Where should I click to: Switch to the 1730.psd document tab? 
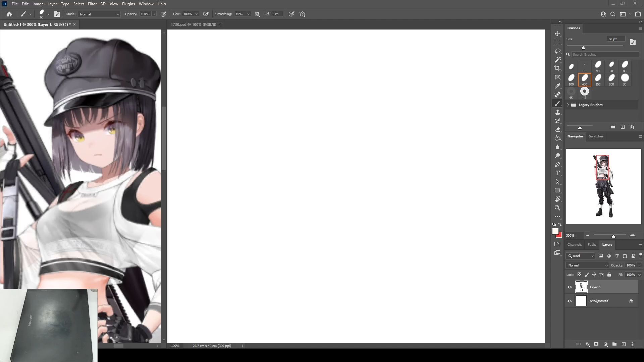194,24
